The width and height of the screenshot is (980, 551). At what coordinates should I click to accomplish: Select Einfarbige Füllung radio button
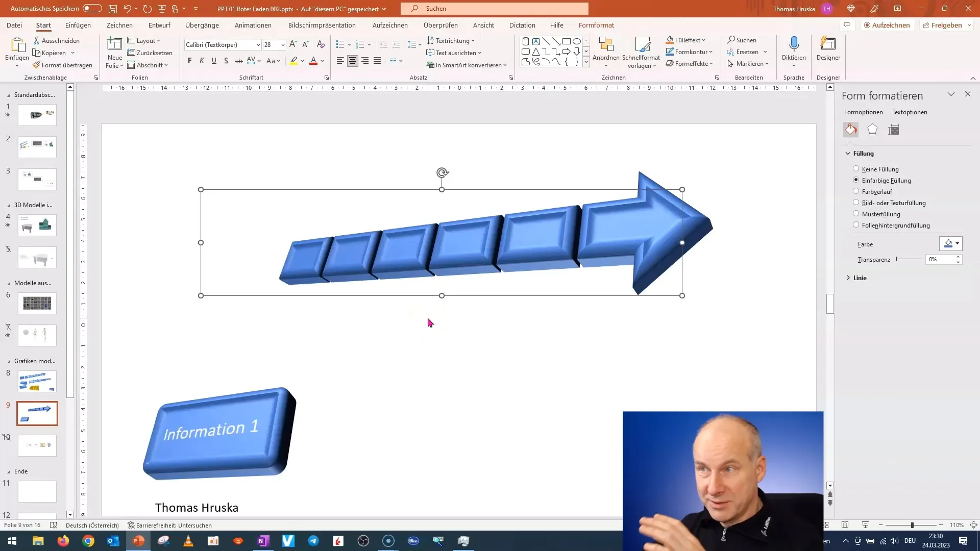click(855, 180)
